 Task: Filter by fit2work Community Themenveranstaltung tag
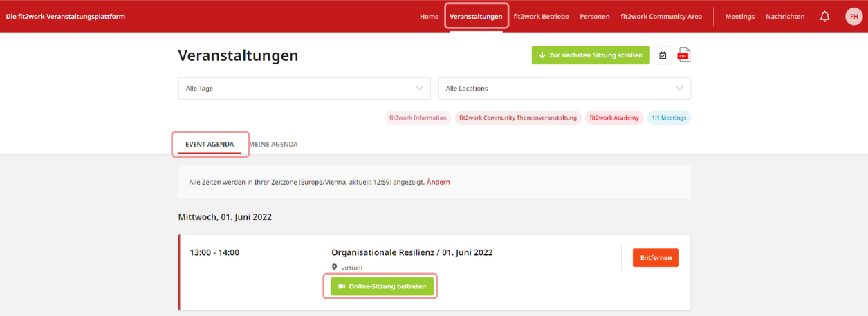coord(518,118)
